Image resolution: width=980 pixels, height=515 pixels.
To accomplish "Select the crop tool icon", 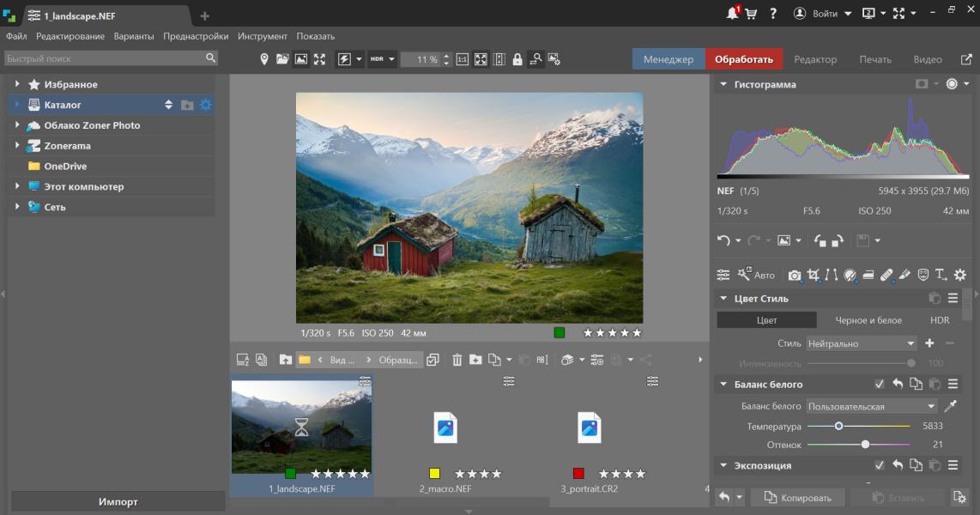I will coord(813,275).
